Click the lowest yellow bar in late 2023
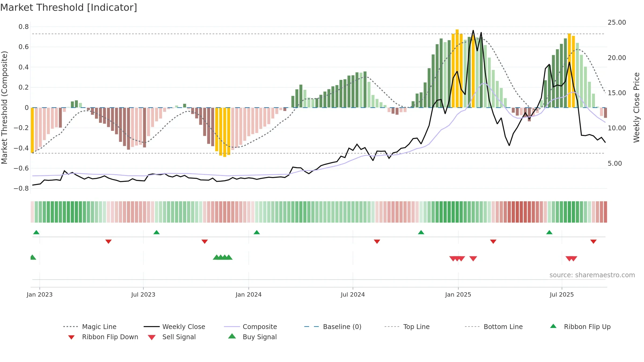 point(225,132)
